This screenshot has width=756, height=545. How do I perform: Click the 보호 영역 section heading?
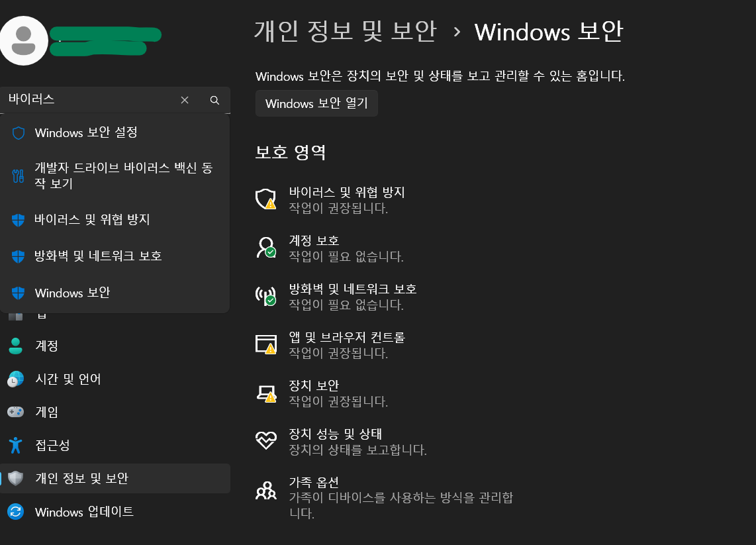290,152
